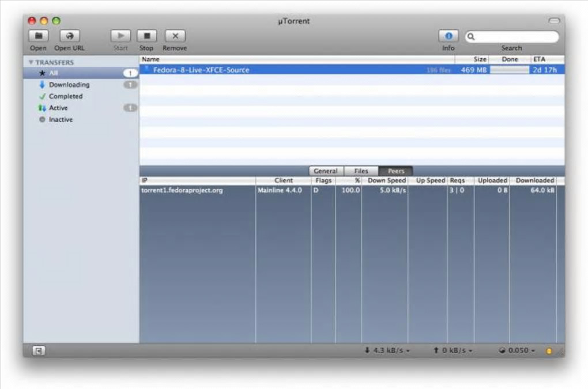Click the 64.0 kB downloaded cell

point(542,190)
